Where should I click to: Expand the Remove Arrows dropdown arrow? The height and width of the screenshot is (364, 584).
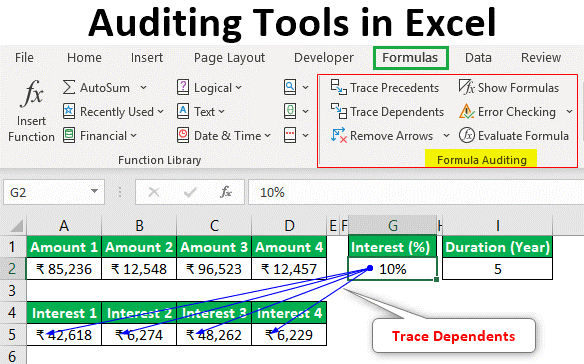point(446,136)
